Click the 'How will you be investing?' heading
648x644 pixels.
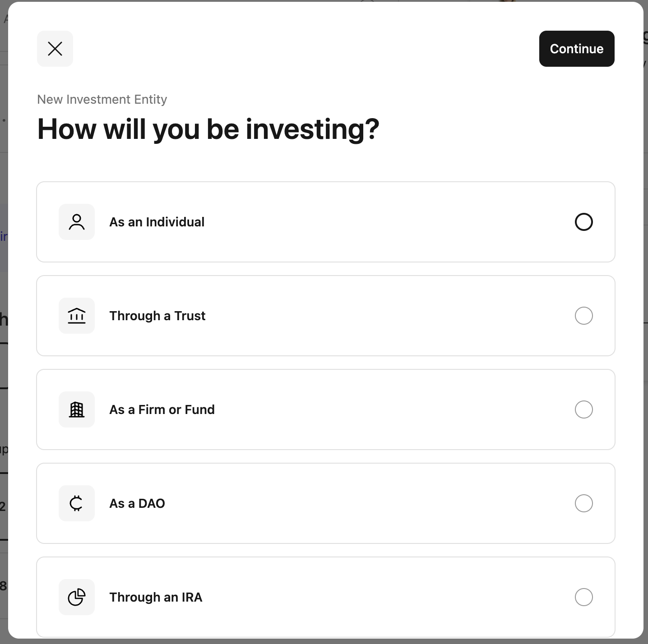pyautogui.click(x=208, y=129)
